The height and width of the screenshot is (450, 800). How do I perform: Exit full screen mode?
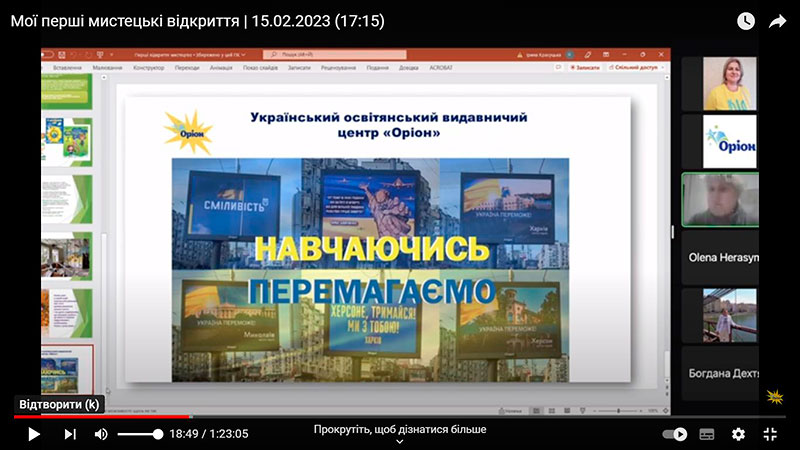point(770,434)
